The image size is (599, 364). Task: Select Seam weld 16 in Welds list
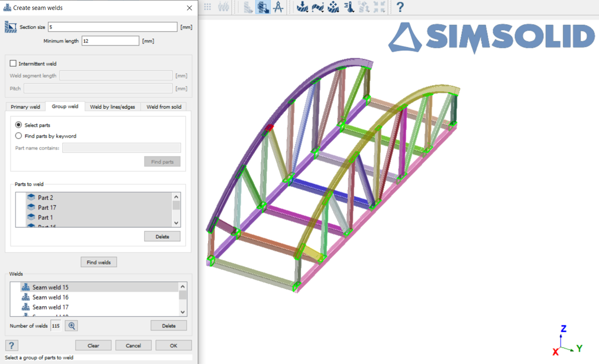pos(50,297)
